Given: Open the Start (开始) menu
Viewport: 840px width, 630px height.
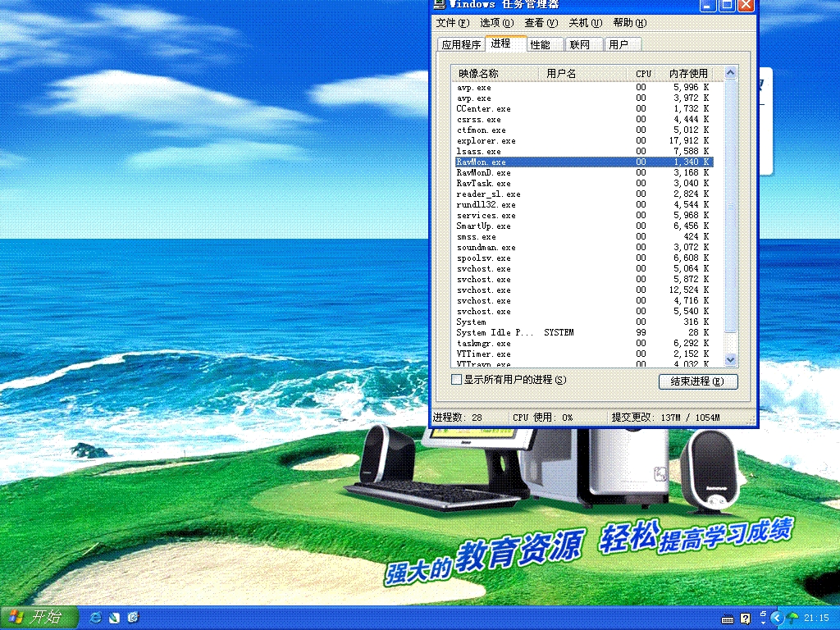Looking at the screenshot, I should (39, 618).
